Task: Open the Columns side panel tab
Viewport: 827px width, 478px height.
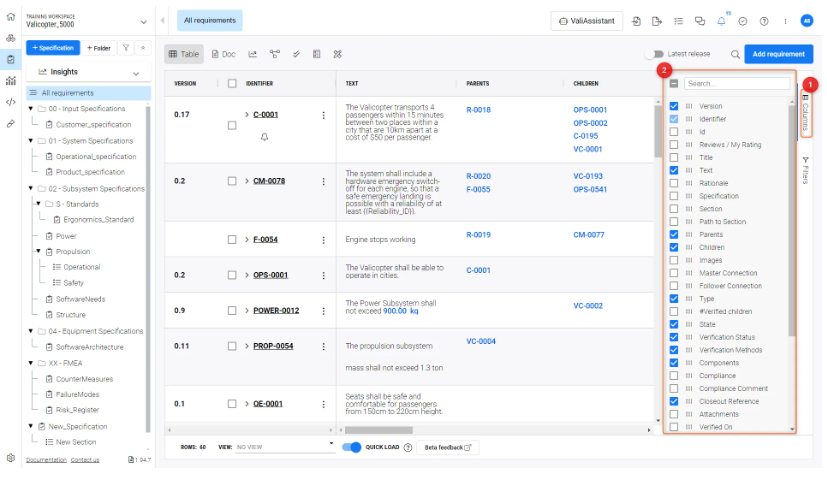Action: tap(805, 112)
